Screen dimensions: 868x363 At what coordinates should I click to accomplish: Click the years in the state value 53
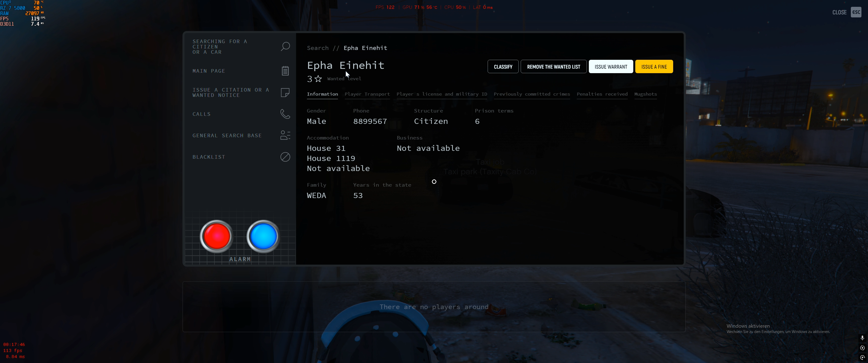coord(357,196)
